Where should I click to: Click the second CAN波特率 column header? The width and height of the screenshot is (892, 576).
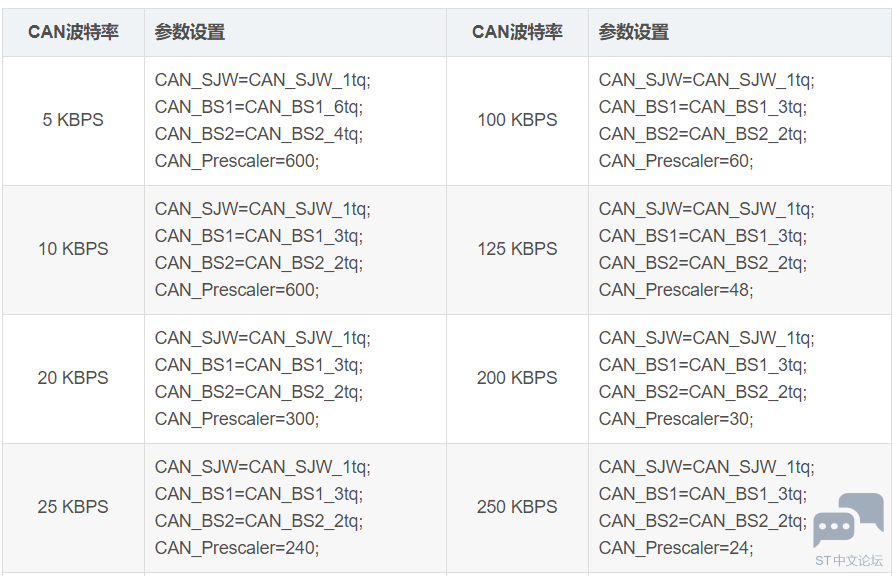click(x=517, y=32)
